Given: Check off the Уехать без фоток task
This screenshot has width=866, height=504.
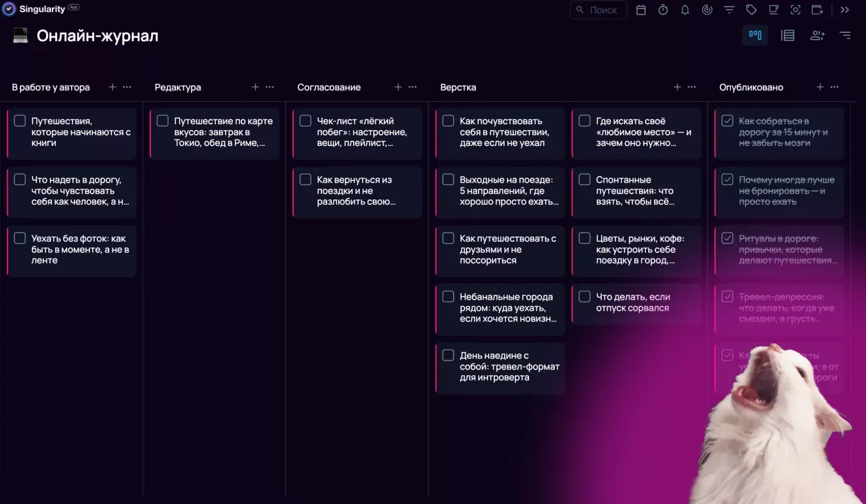Looking at the screenshot, I should pos(20,238).
